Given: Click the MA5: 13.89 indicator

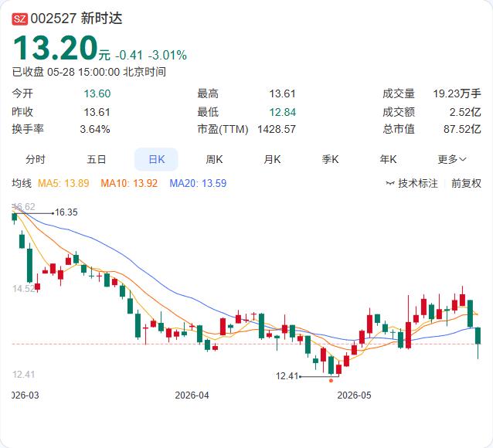Looking at the screenshot, I should [63, 183].
